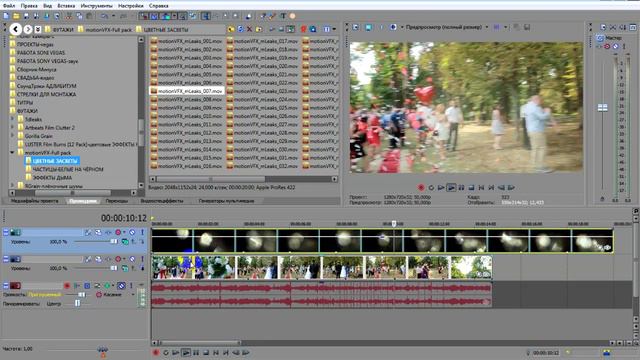Open preview quality dropdown
Screen dimensions: 640x360
click(x=487, y=27)
